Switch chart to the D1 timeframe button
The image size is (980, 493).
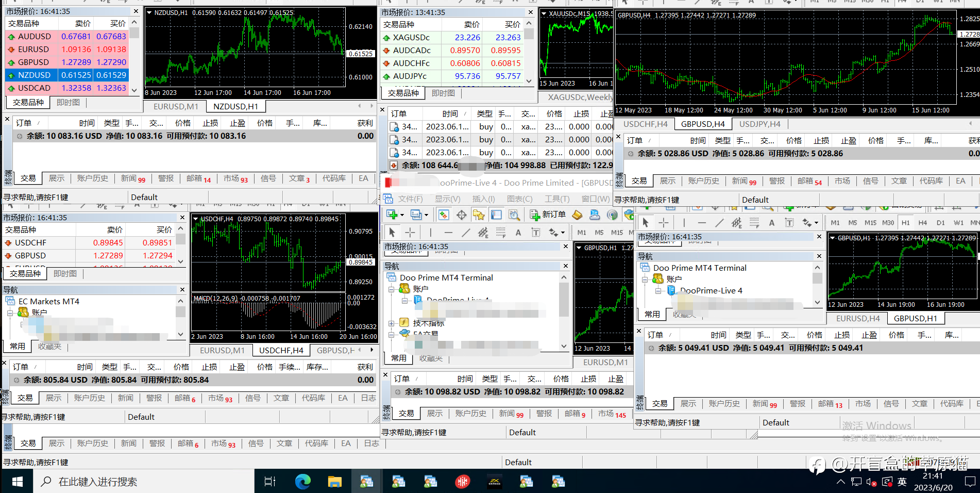[940, 223]
